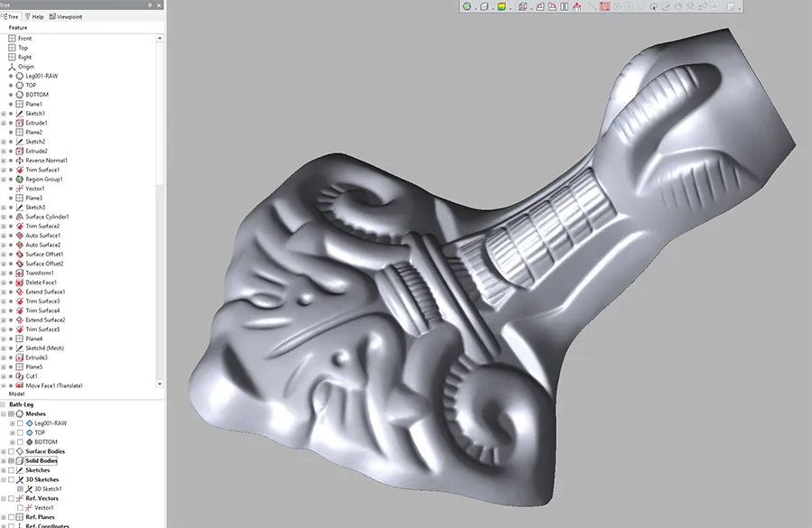Click the Region Group1 icon in tree
The image size is (812, 528).
[20, 179]
